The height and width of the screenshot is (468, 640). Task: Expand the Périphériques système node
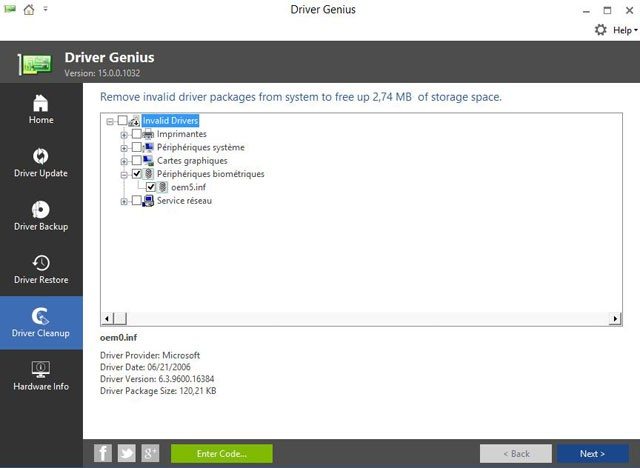pos(124,148)
